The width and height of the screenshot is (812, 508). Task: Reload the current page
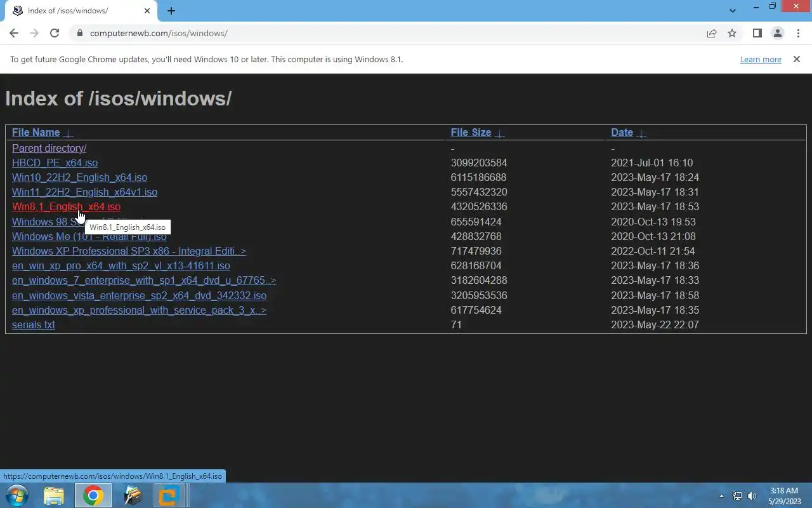point(55,33)
